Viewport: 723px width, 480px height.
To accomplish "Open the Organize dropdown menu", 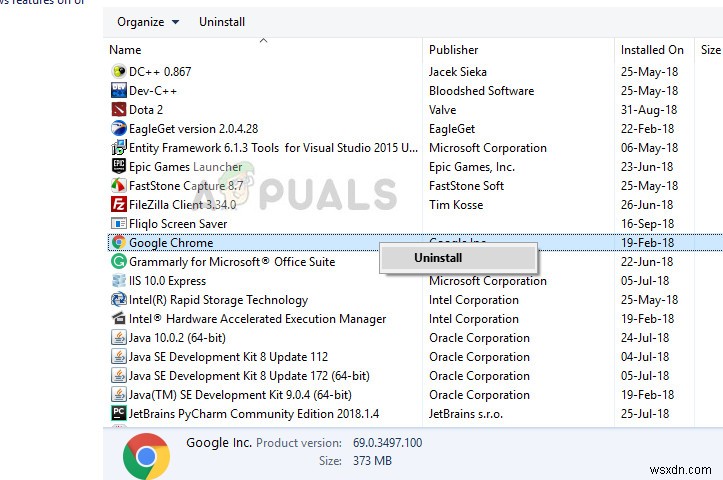I will (x=148, y=22).
